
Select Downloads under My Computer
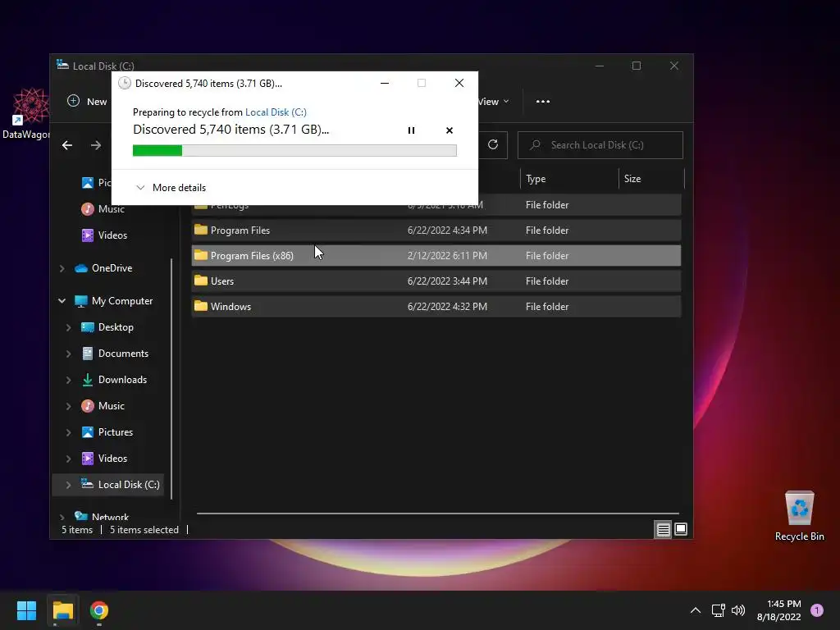[x=113, y=380]
